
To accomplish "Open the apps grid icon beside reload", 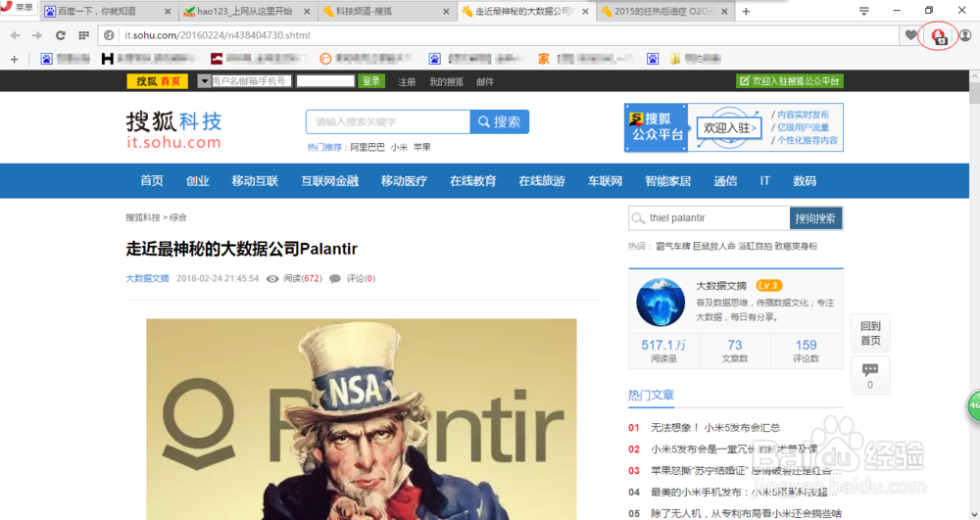I will [83, 35].
